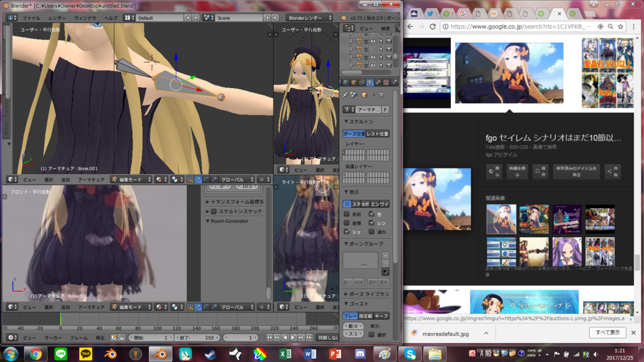
Task: Open the World properties tab
Action: (345, 82)
